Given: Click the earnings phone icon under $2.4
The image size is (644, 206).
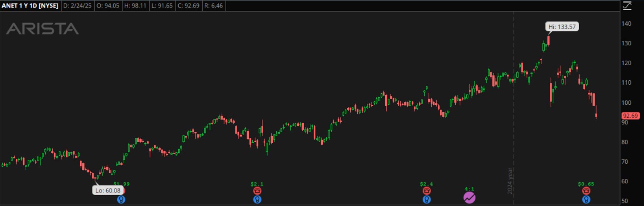Looking at the screenshot, I should [427, 191].
